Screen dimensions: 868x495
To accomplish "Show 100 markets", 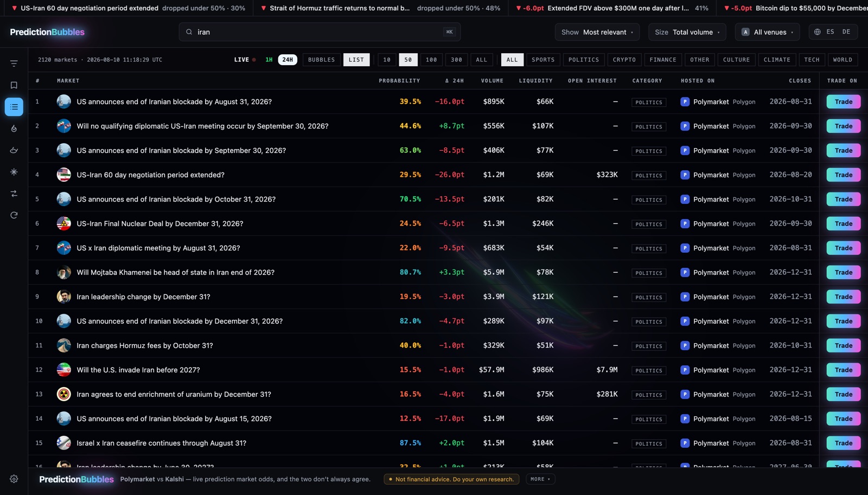I will click(x=431, y=60).
